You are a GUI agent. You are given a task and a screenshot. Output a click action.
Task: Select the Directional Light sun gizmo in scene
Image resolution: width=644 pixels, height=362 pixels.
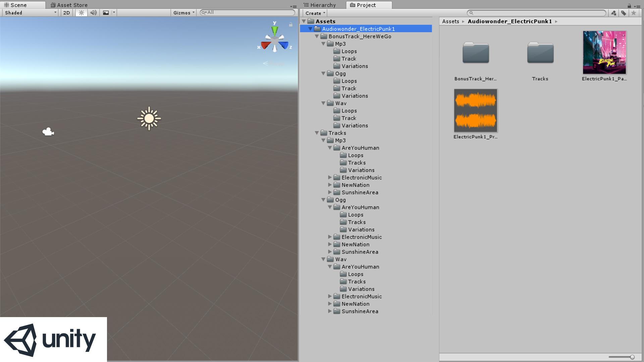pos(149,118)
